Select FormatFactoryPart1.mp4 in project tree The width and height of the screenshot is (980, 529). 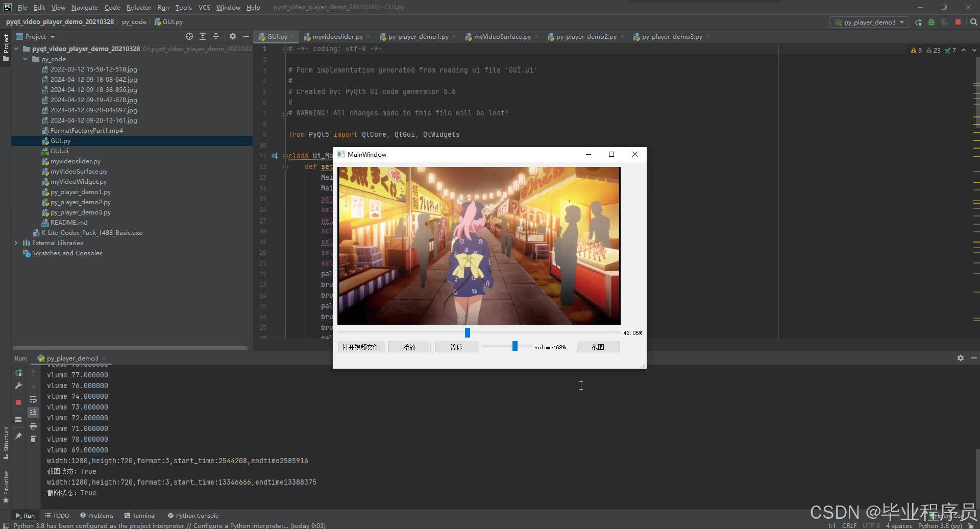tap(86, 130)
